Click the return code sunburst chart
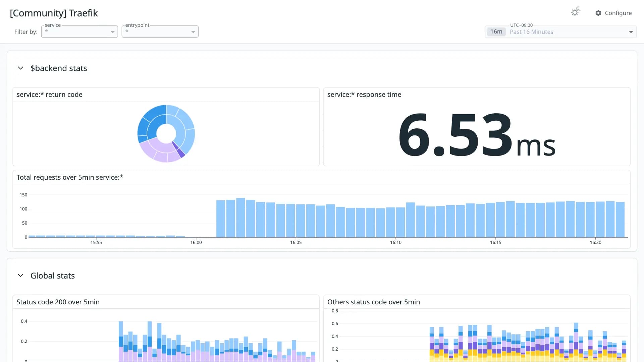644x362 pixels. coord(166,133)
